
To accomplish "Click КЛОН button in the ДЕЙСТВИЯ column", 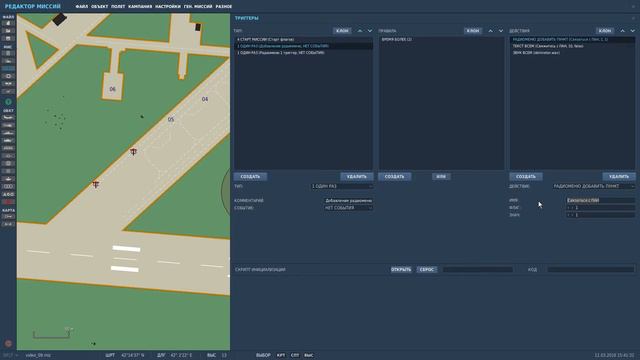I will click(605, 31).
